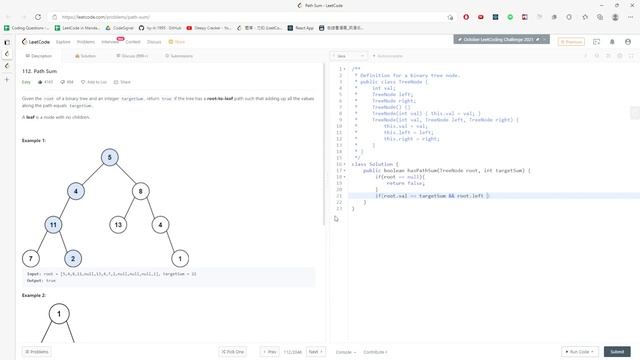Switch to the Discuss tab
The image size is (640, 360).
(x=132, y=56)
